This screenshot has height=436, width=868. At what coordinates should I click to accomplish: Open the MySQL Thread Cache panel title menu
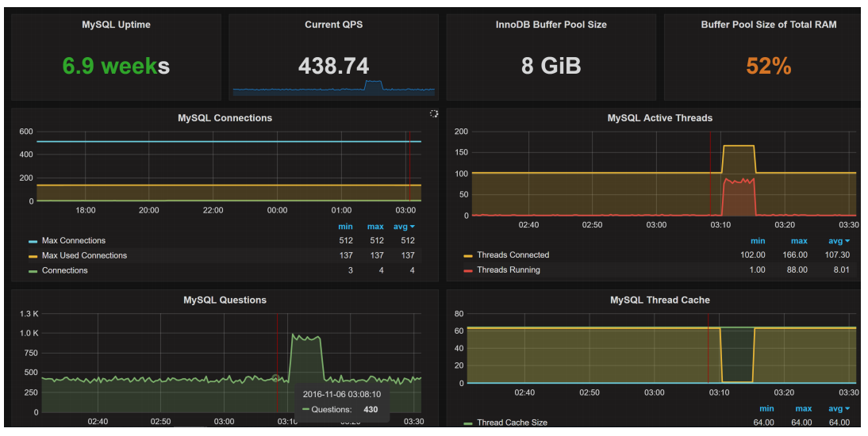click(x=659, y=300)
